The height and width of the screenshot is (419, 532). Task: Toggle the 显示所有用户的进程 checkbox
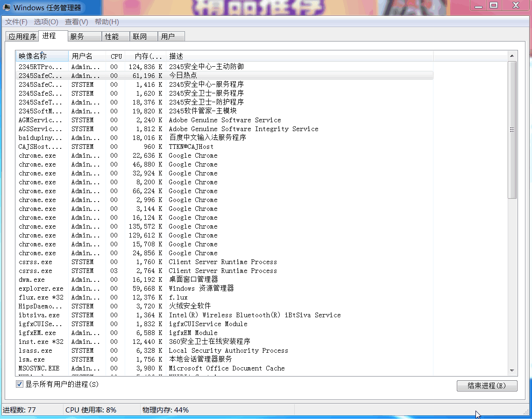pos(20,384)
